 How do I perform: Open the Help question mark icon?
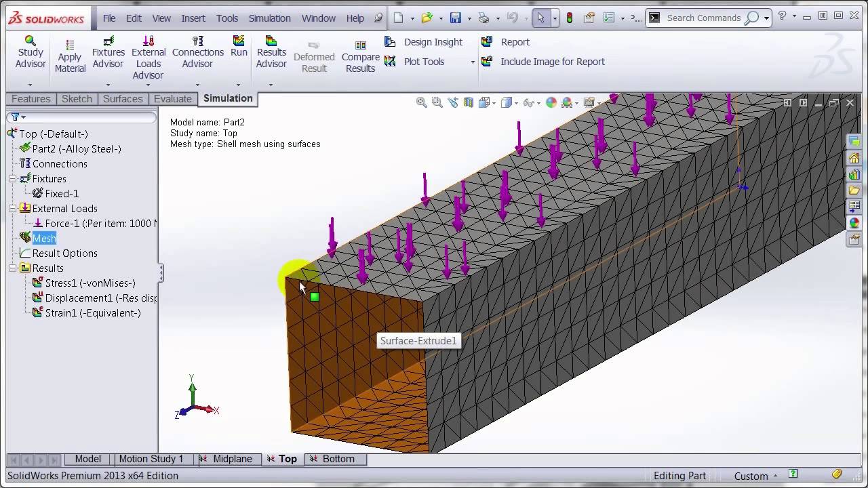click(782, 16)
